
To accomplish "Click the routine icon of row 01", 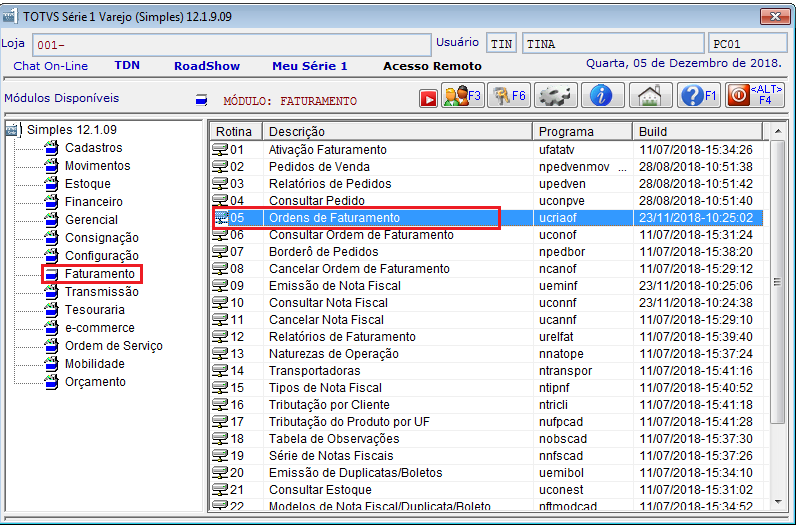I will 220,150.
